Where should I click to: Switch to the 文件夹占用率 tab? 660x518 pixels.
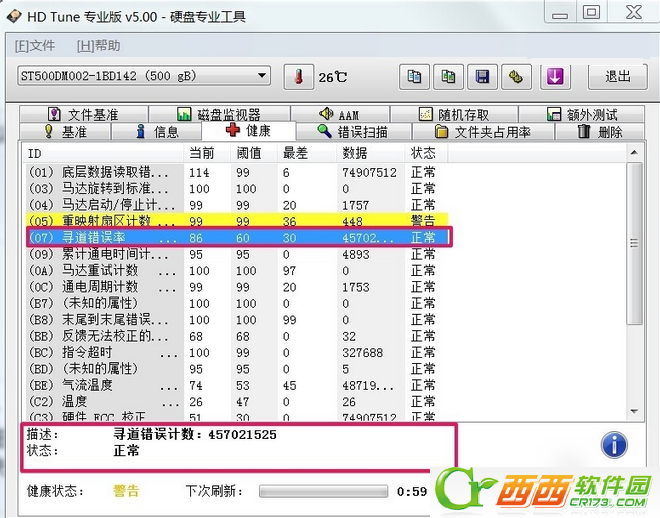(x=483, y=132)
